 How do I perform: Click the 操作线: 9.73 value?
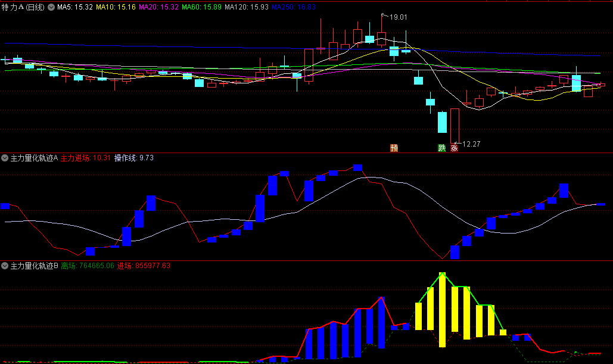133,158
